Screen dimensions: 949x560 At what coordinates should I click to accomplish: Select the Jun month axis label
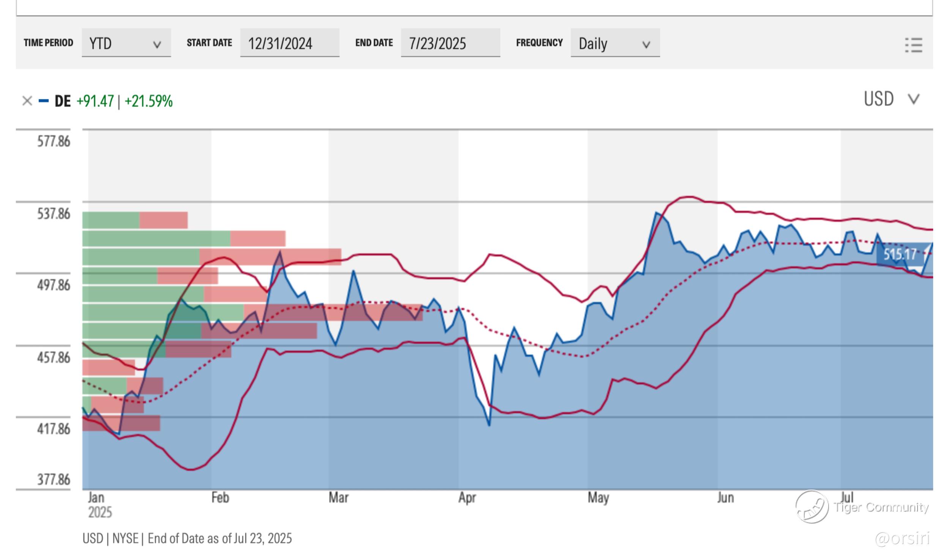(725, 497)
